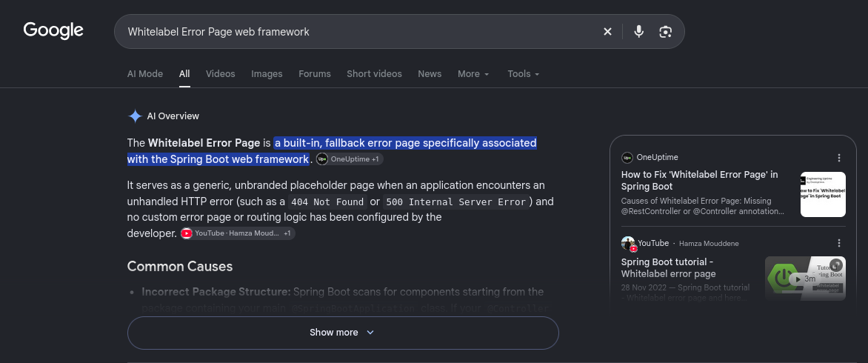Open search by image camera icon

pos(665,32)
